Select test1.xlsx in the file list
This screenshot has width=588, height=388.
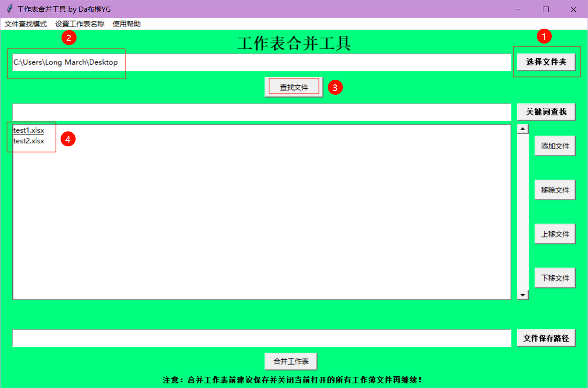click(29, 130)
